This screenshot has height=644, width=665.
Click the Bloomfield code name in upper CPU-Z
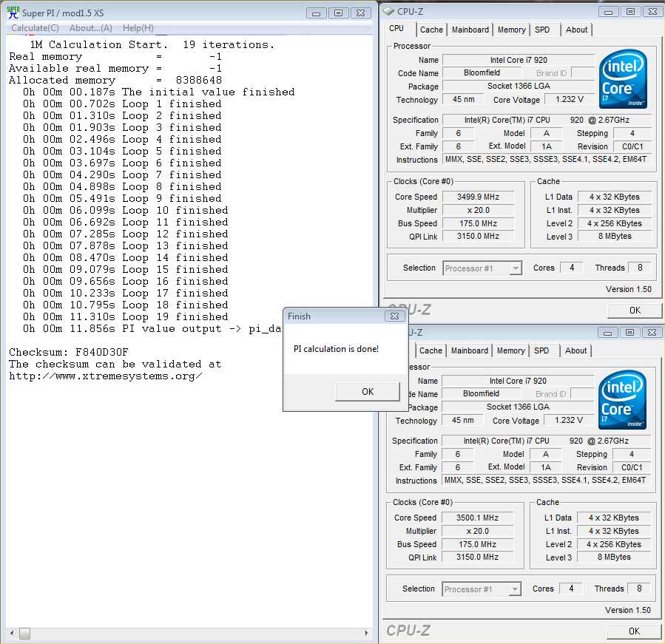tap(482, 72)
